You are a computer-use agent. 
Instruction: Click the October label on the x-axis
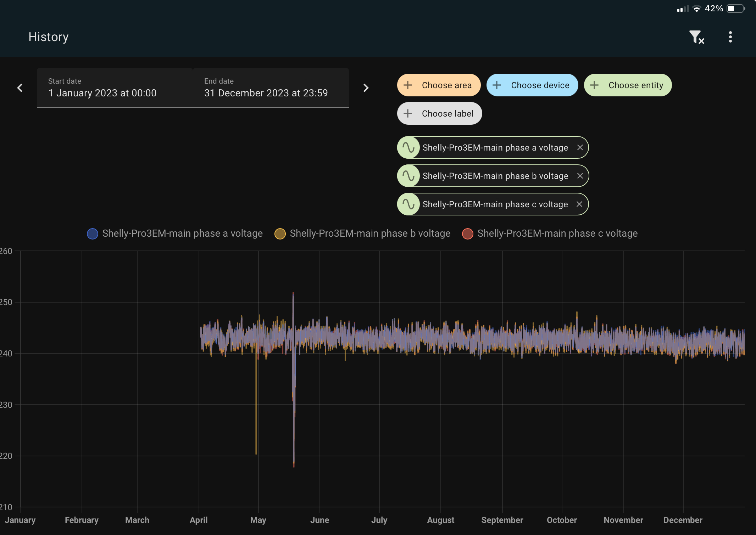(562, 520)
